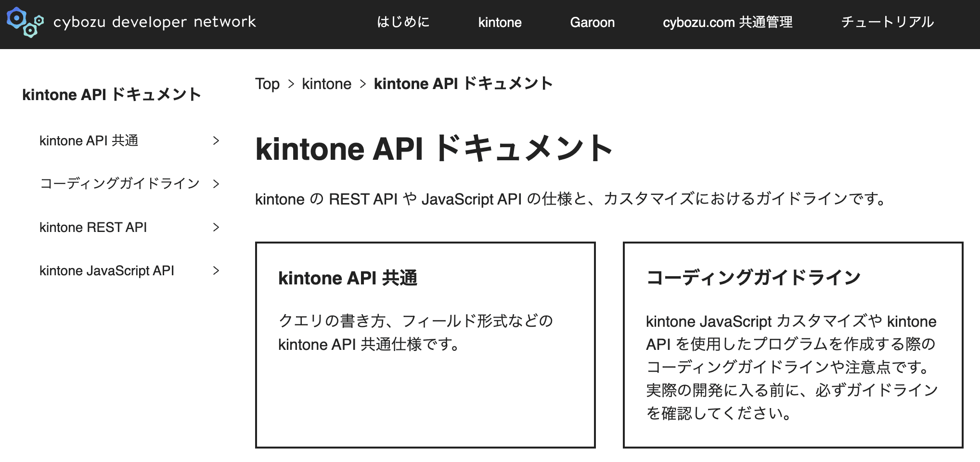This screenshot has height=462, width=980.
Task: Open kintone JavaScript API in the sidebar
Action: tap(107, 270)
